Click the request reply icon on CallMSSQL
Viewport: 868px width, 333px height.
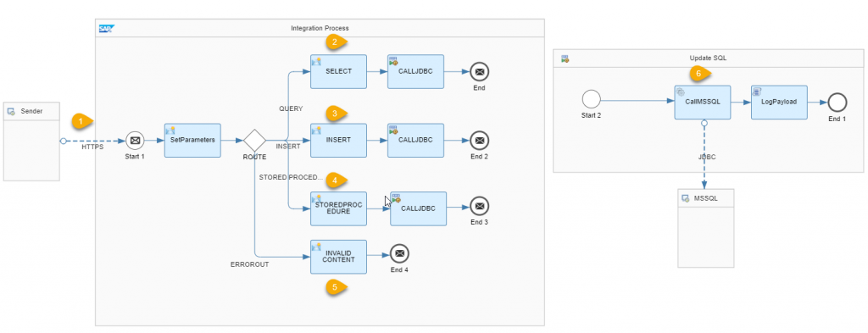click(x=681, y=92)
